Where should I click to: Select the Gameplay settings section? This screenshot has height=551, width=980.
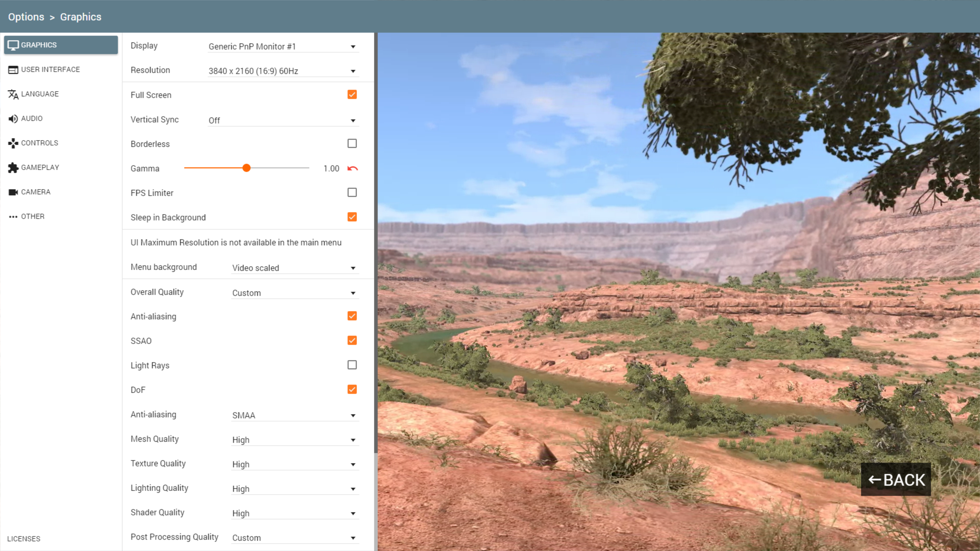point(61,168)
